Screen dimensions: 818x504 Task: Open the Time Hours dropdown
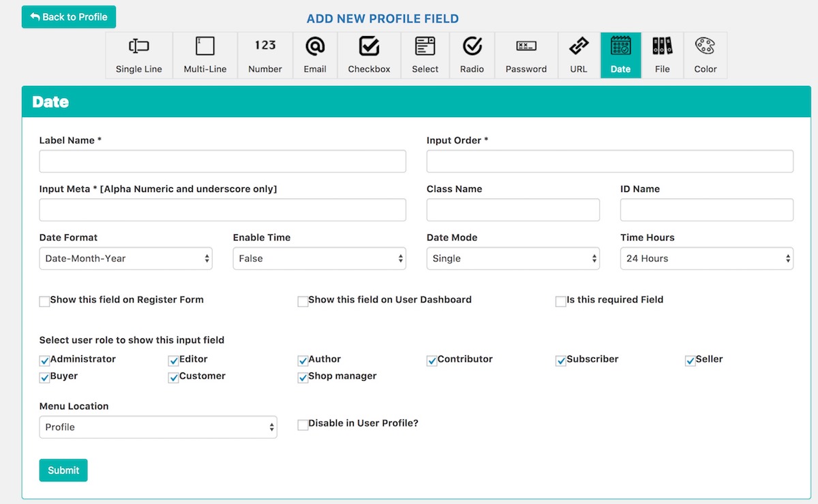click(x=706, y=259)
